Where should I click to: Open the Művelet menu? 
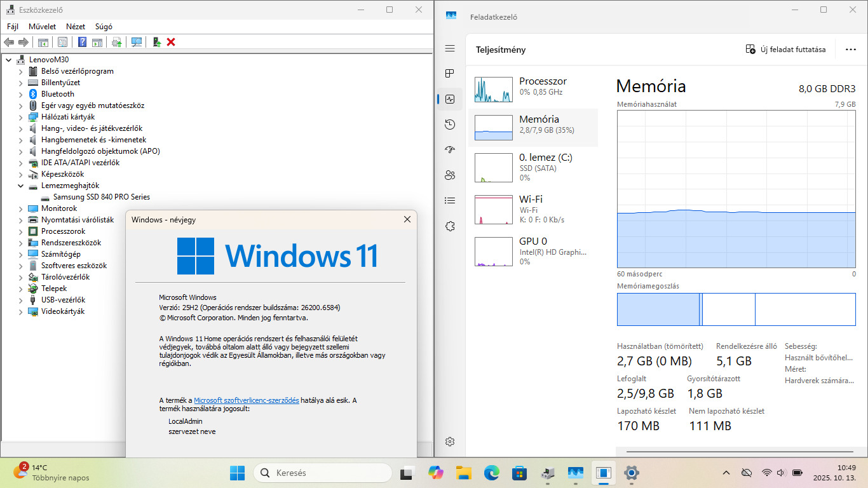pos(42,27)
